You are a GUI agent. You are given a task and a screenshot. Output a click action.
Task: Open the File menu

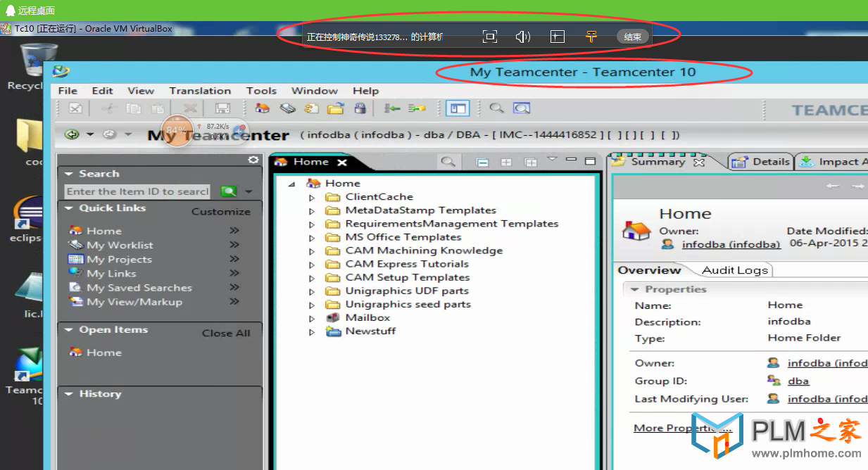point(68,91)
